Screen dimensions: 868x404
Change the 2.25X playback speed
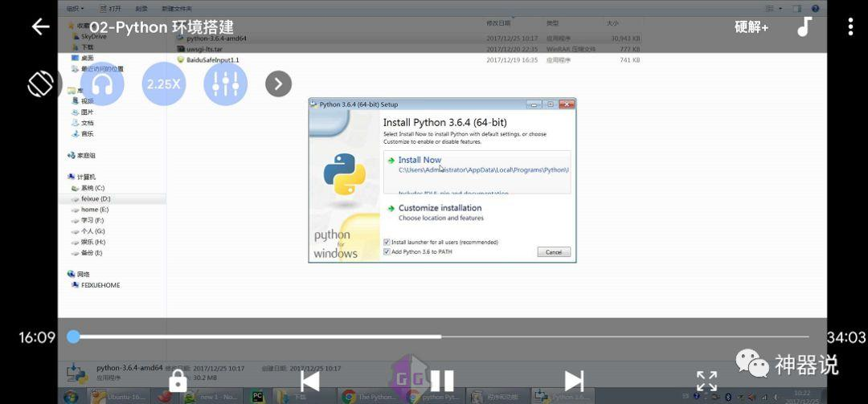[164, 84]
